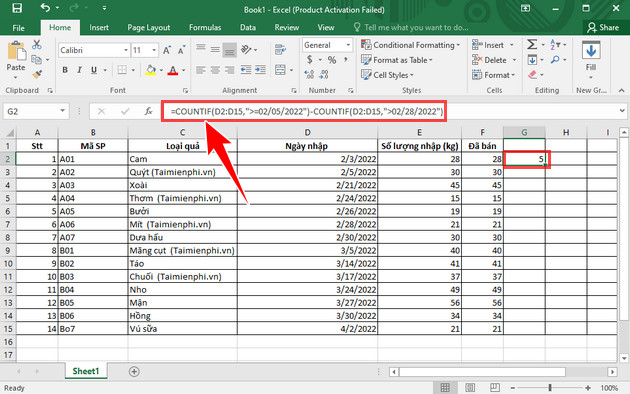Add a new sheet with plus button
630x394 pixels.
coord(134,372)
